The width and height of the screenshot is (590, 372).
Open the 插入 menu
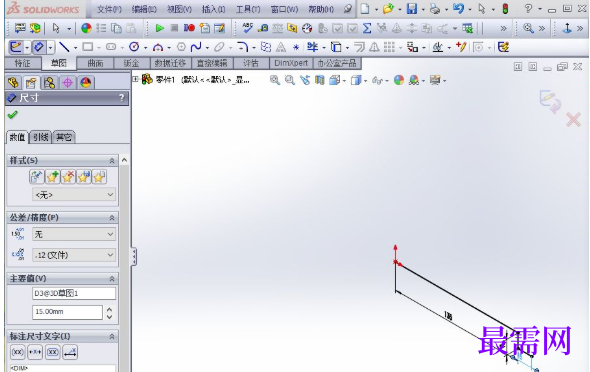tap(213, 9)
